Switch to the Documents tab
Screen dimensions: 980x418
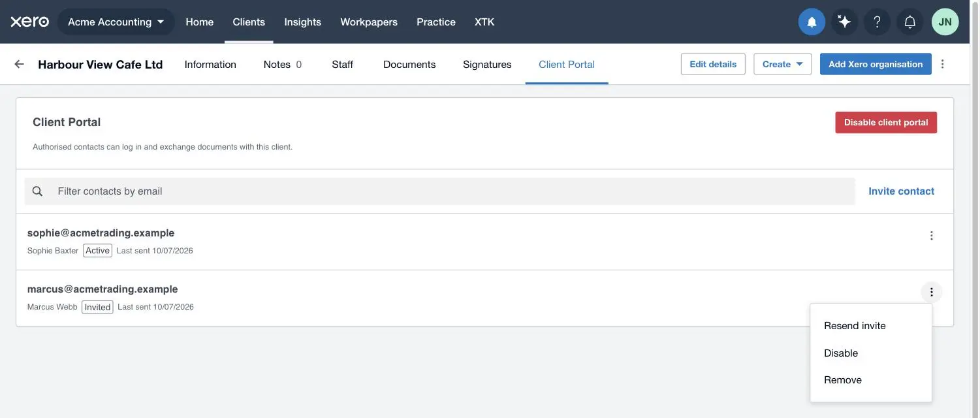pyautogui.click(x=409, y=64)
